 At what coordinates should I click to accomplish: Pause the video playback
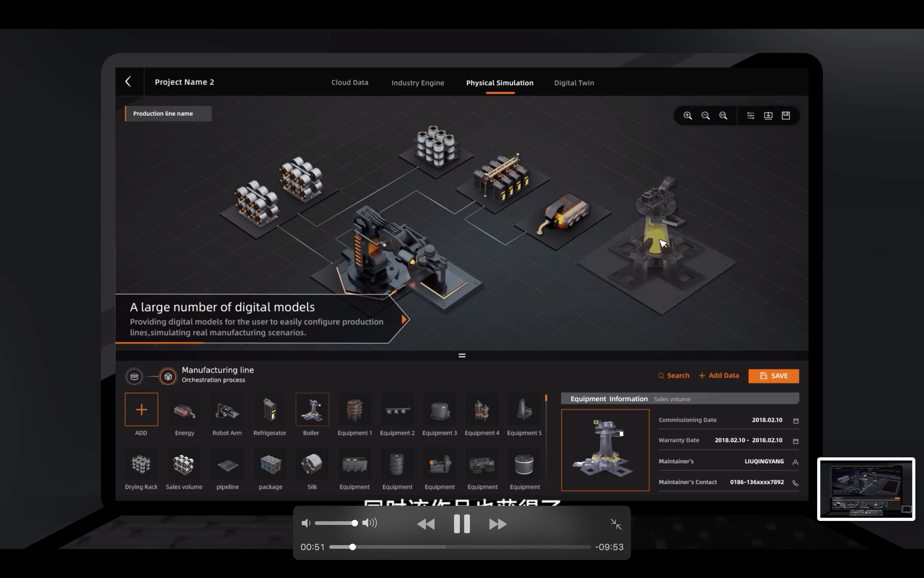(462, 524)
